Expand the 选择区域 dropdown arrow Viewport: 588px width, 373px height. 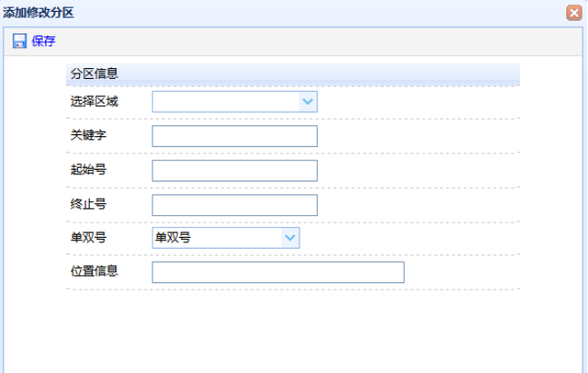308,102
